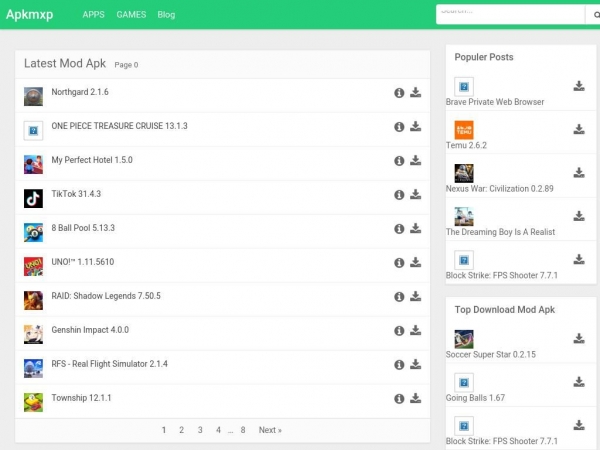Click the Genshin Impact thumbnail
600x450 pixels.
point(33,334)
